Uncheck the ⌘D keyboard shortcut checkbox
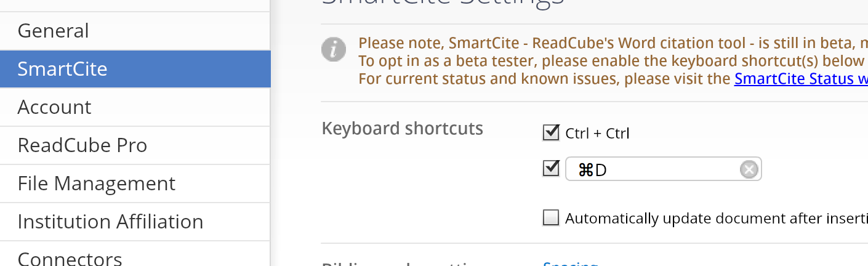This screenshot has width=868, height=266. pos(551,169)
